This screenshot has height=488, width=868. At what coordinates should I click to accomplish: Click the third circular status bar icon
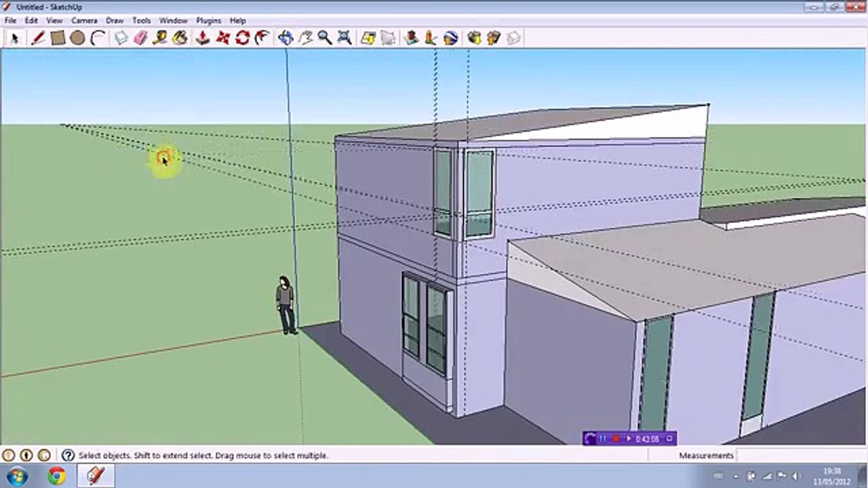coord(44,455)
